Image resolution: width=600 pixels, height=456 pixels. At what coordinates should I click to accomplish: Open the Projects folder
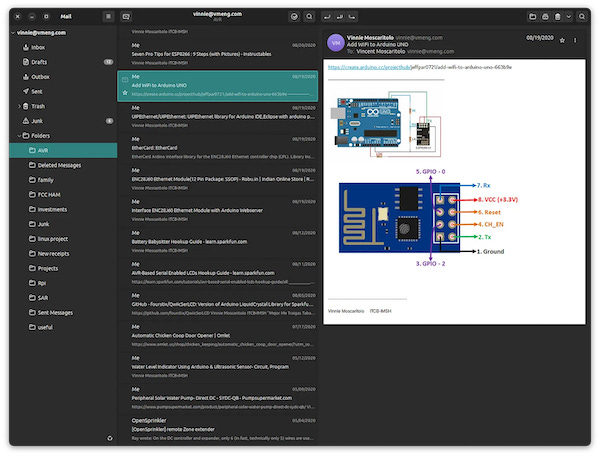[x=63, y=268]
